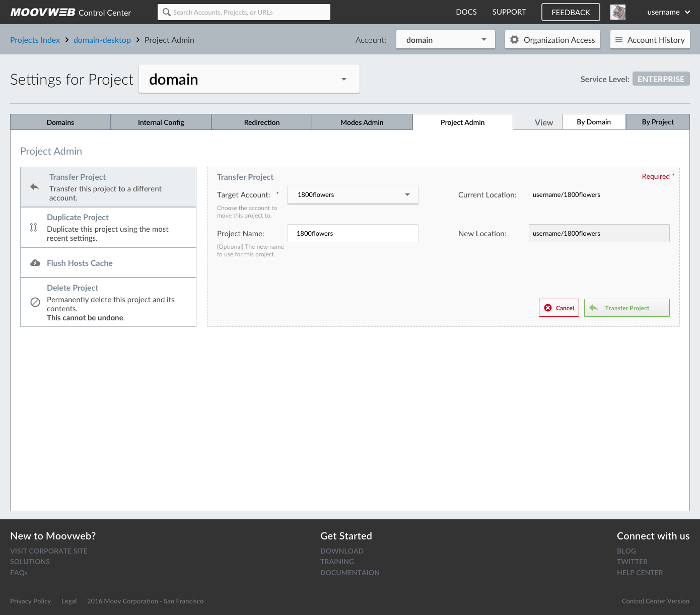Go to Projects Index breadcrumb
Viewport: 700px width, 615px height.
pos(35,40)
